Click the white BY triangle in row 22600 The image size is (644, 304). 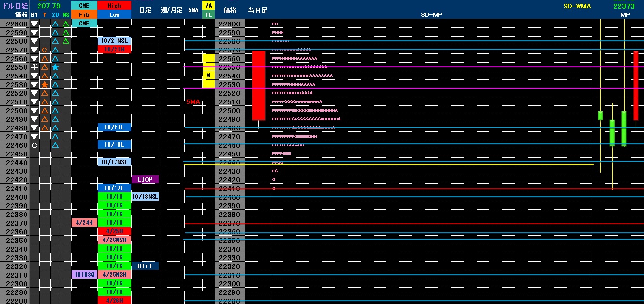point(34,24)
